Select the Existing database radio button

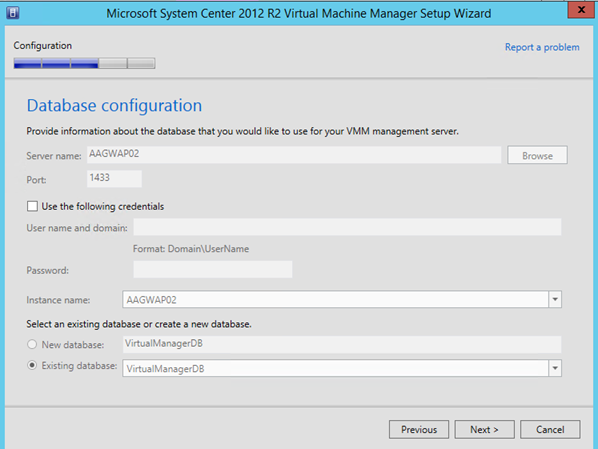[x=32, y=365]
